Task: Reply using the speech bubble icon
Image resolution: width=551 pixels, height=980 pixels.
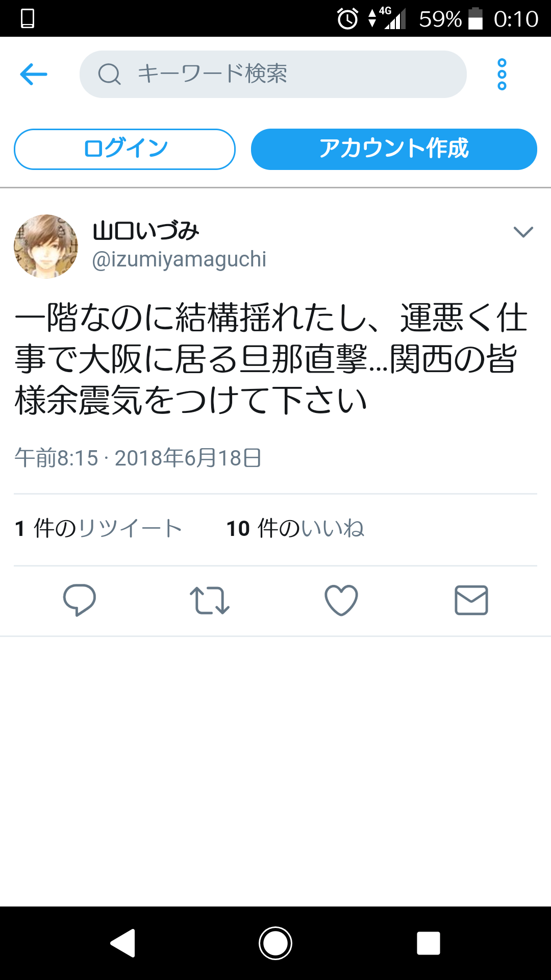Action: 79,600
